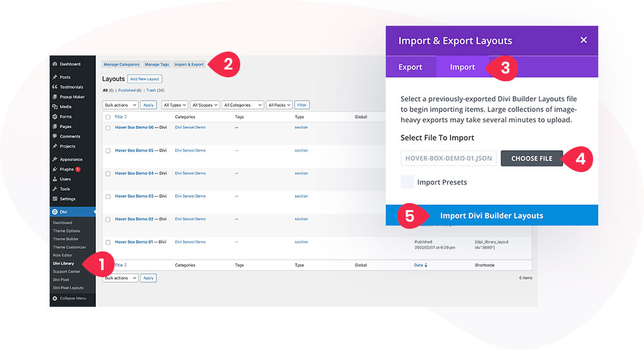644x350 pixels.
Task: Open the Hover Box Demo 03 layout link
Action: click(134, 196)
